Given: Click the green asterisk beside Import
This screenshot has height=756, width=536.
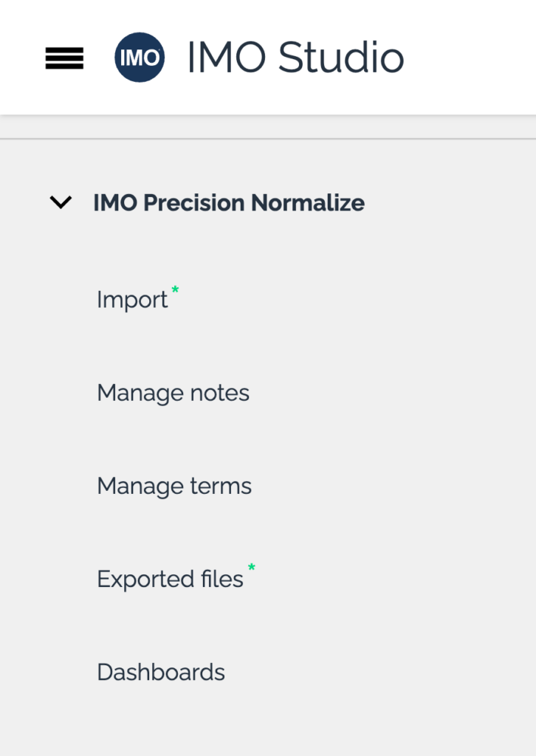Looking at the screenshot, I should [x=175, y=289].
